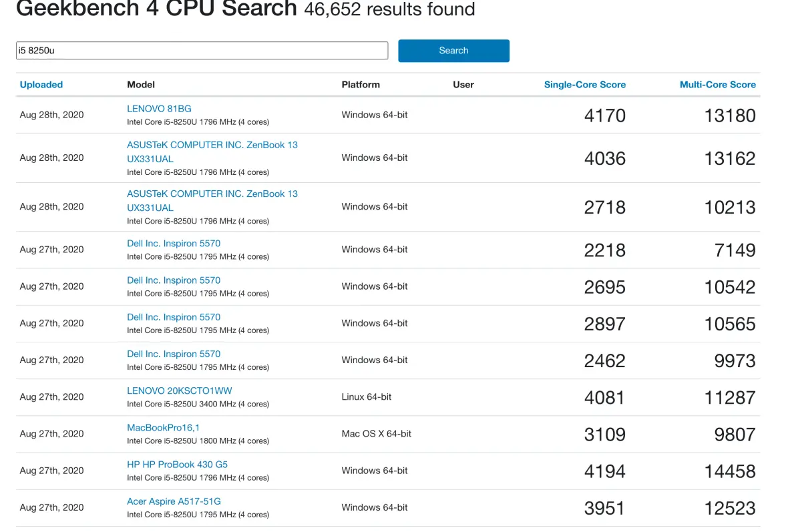Open Dell Inspiron 5570 result scoring 2218

pyautogui.click(x=174, y=243)
